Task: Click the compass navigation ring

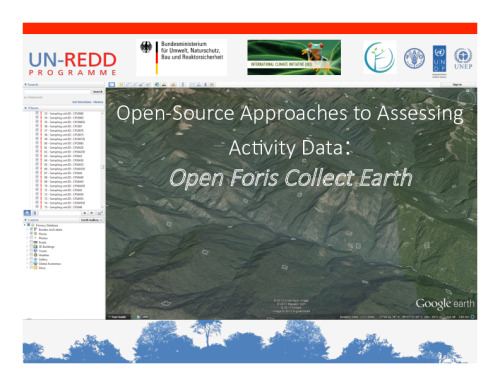Action: coord(466,98)
